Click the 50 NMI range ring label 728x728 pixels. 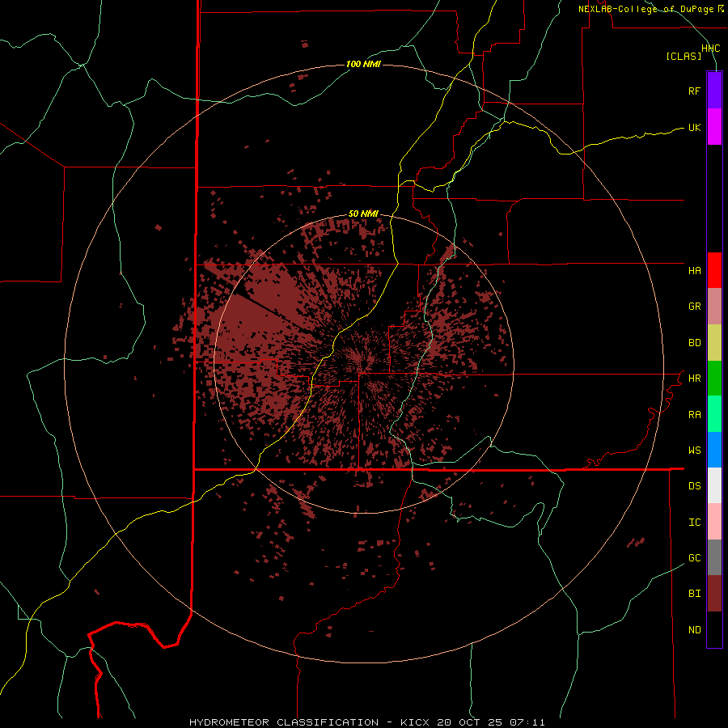click(363, 214)
